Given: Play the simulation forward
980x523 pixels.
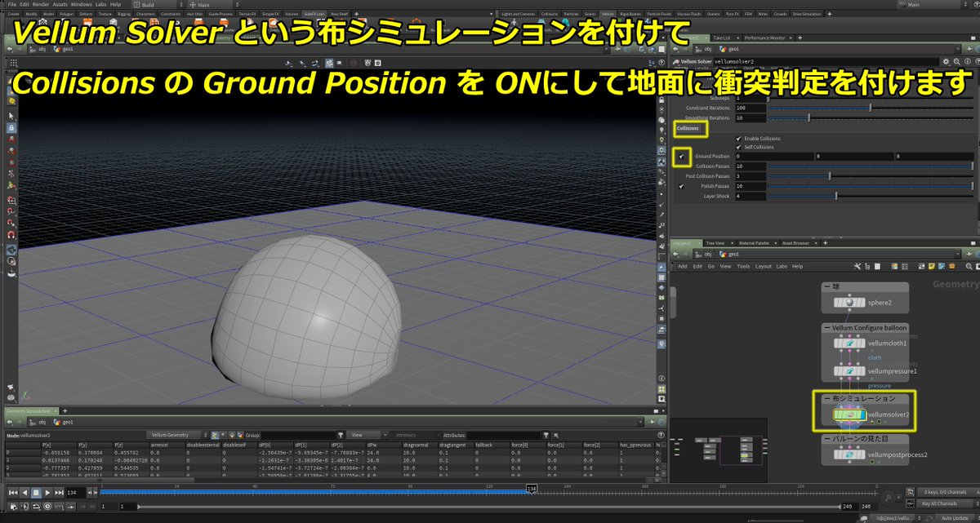Looking at the screenshot, I should coord(47,492).
